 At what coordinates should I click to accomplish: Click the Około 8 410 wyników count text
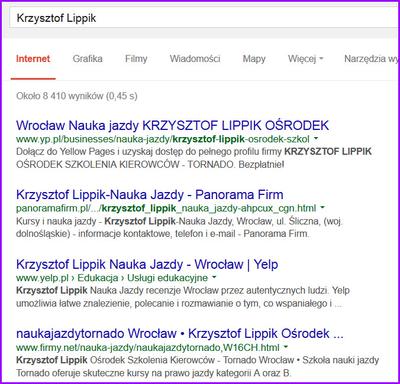(x=77, y=96)
